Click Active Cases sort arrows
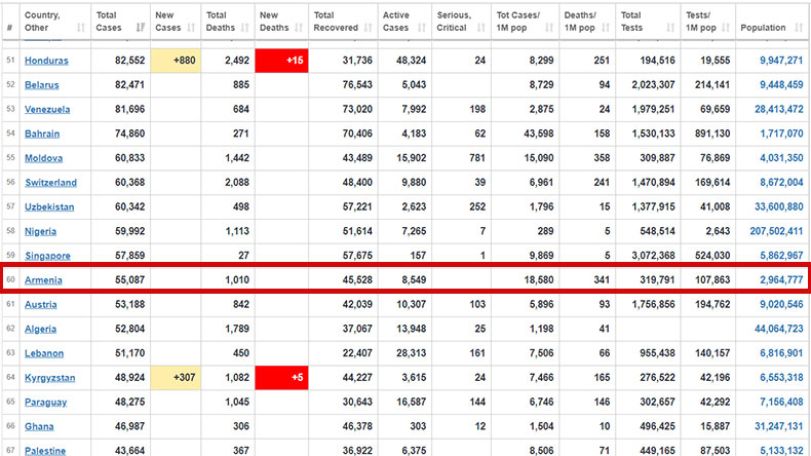The width and height of the screenshot is (811, 456). click(x=422, y=27)
